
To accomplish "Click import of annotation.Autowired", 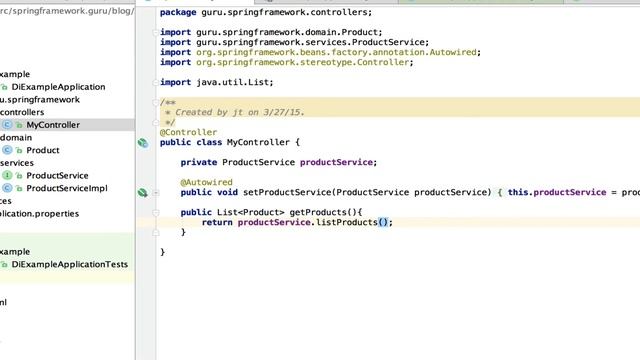I will coord(320,52).
